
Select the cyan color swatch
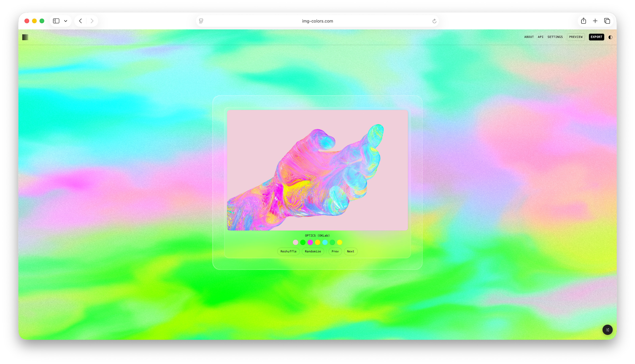pos(325,242)
